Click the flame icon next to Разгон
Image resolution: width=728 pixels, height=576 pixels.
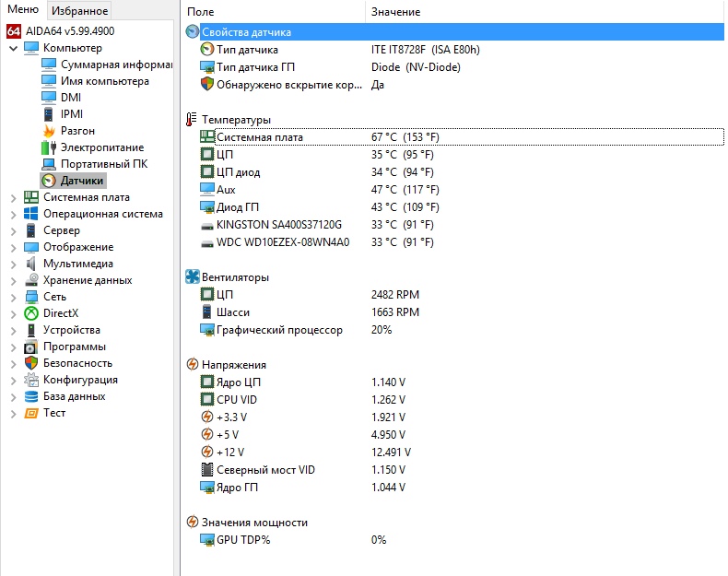[x=49, y=131]
